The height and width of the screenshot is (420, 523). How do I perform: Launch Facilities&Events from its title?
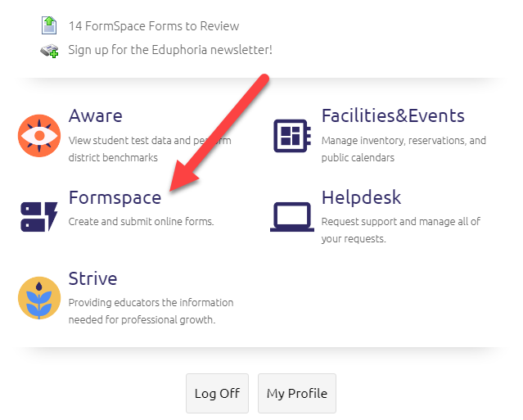click(393, 115)
